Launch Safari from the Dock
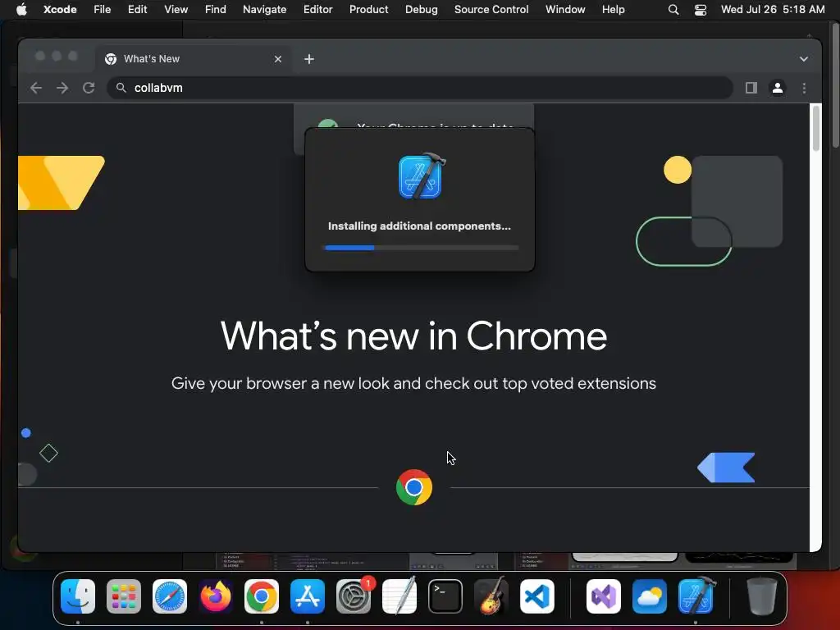 pos(170,596)
